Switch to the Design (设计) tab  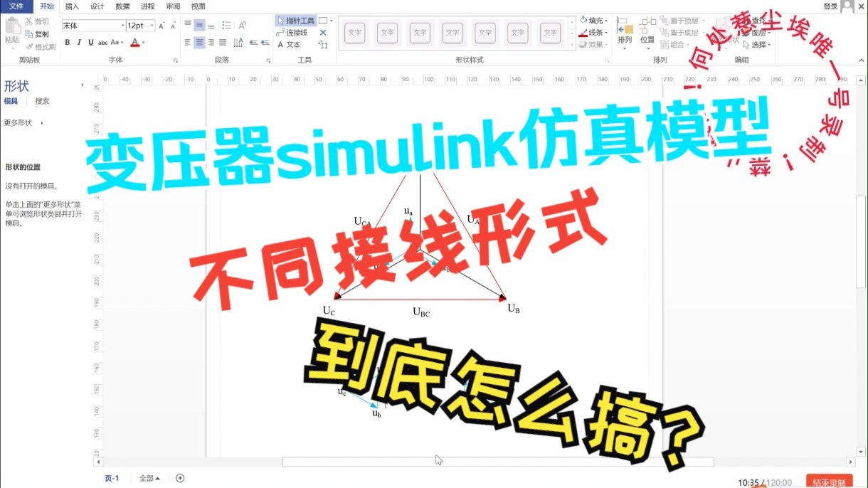97,6
